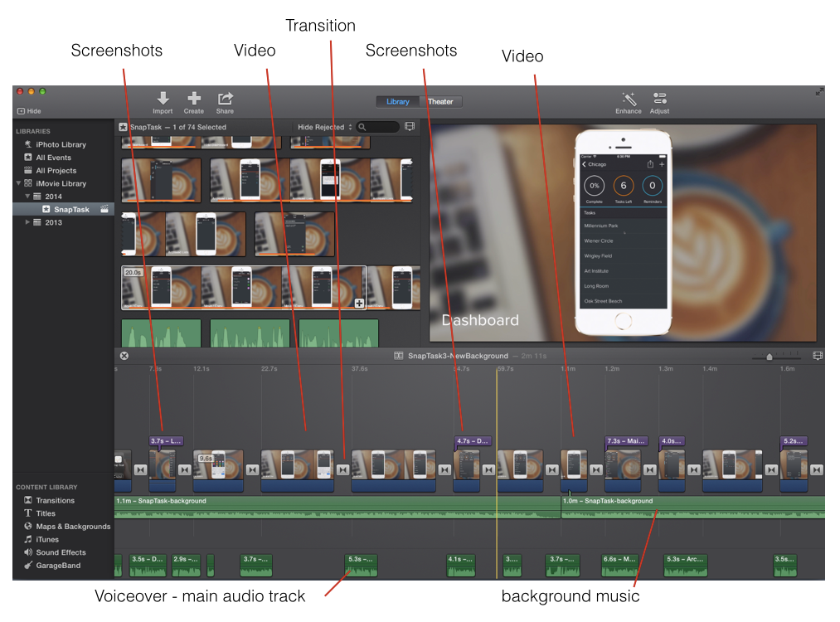840x622 pixels.
Task: Click the transition icon after the 3.7s clip
Action: pyautogui.click(x=184, y=470)
